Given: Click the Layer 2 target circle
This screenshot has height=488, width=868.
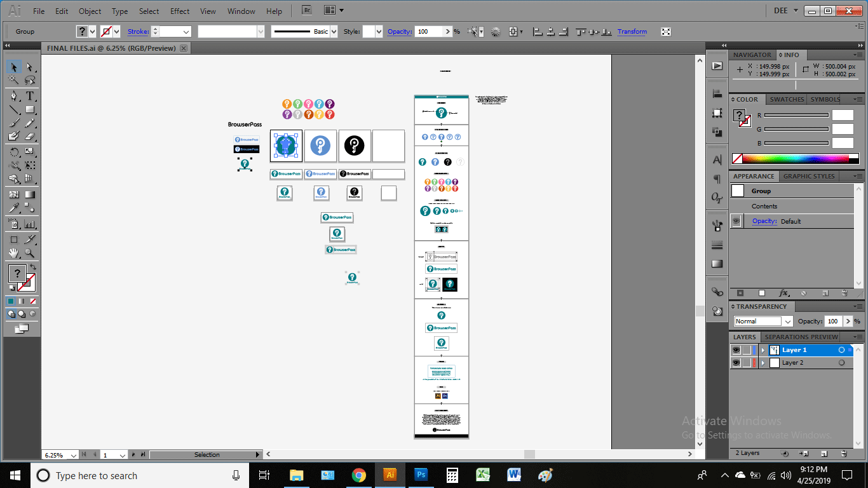Looking at the screenshot, I should pyautogui.click(x=841, y=363).
